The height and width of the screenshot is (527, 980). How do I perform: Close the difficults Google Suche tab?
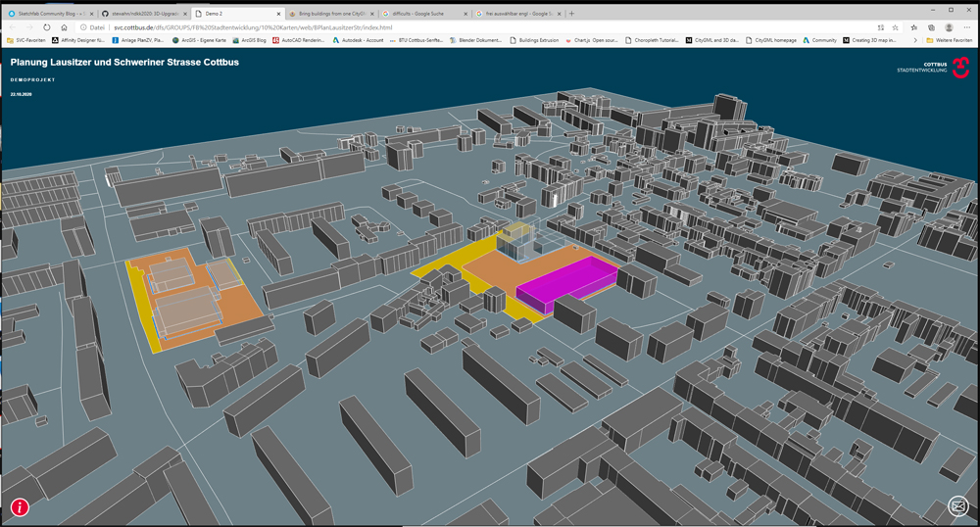pyautogui.click(x=465, y=13)
